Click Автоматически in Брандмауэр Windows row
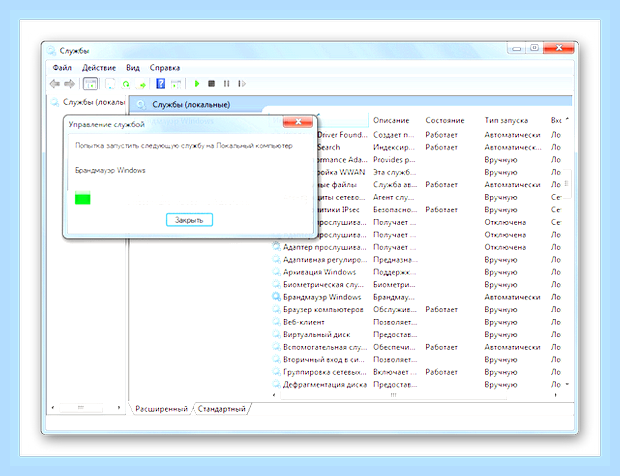Viewport: 620px width, 476px height. 512,297
